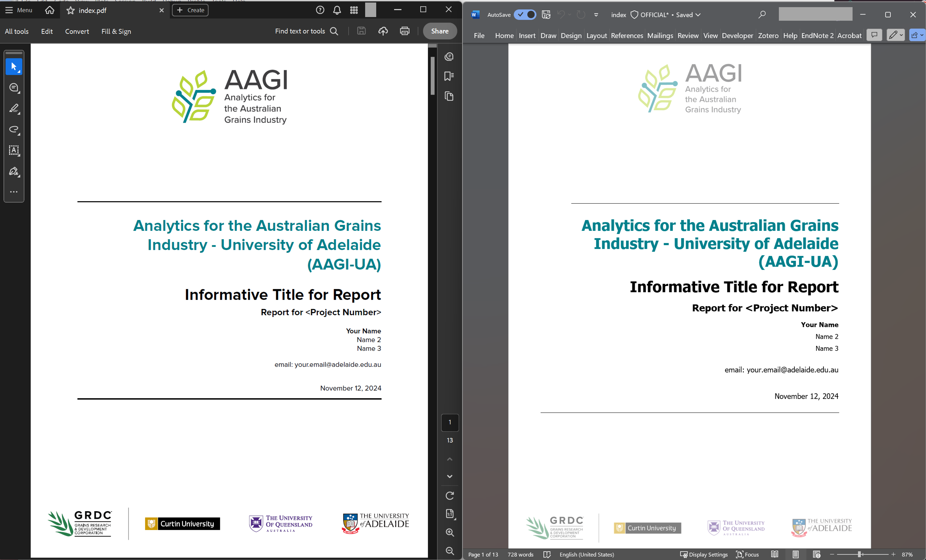Viewport: 926px width, 560px height.
Task: Click the Share button in Acrobat
Action: coord(439,31)
